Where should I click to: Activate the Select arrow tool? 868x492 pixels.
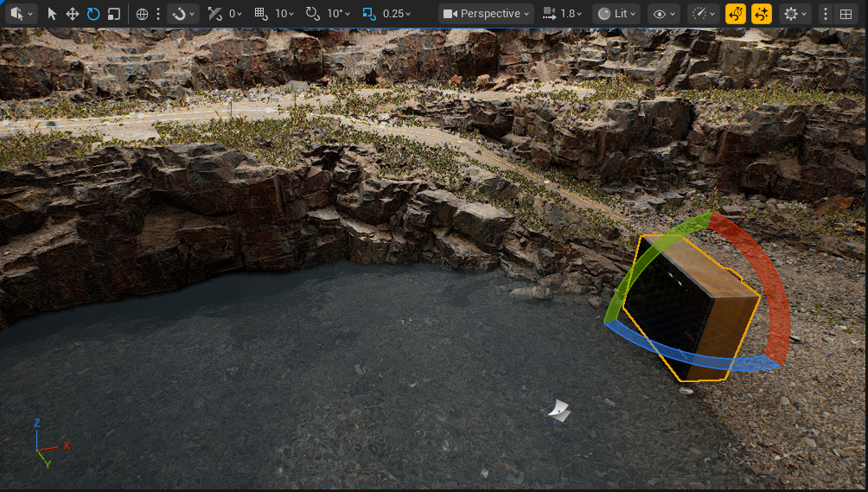[x=52, y=14]
